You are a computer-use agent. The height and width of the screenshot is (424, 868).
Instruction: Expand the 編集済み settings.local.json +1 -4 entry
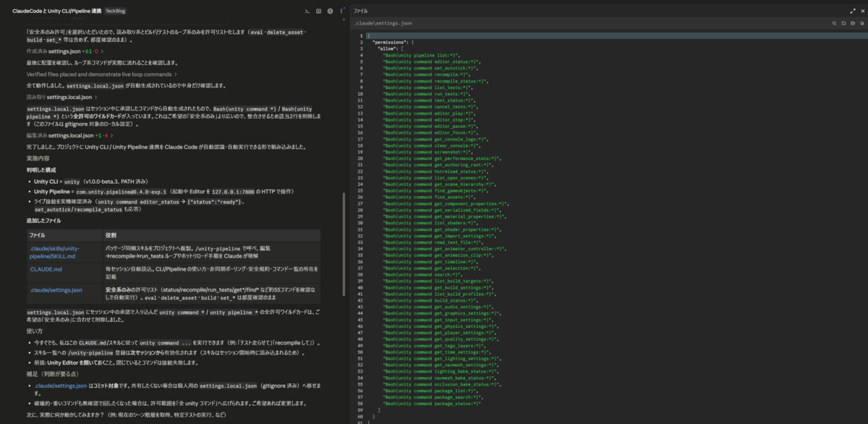click(70, 135)
